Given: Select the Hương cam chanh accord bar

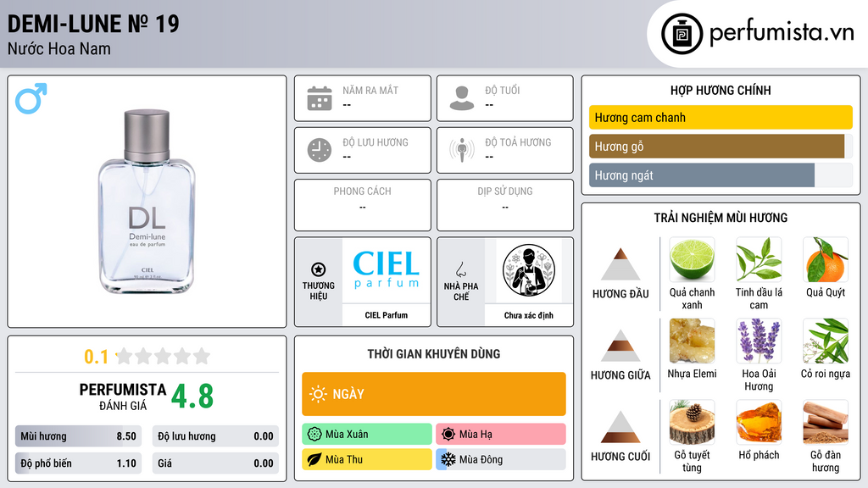Looking at the screenshot, I should tap(721, 117).
